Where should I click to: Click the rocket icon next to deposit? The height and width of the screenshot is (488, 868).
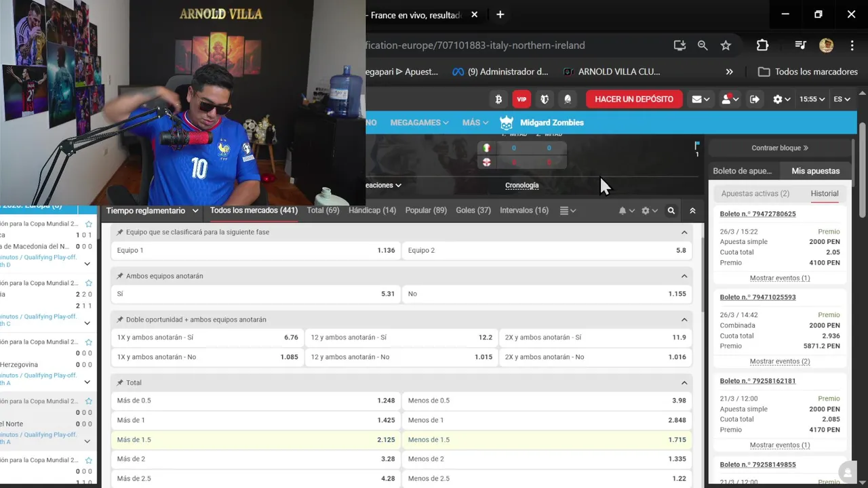point(568,99)
